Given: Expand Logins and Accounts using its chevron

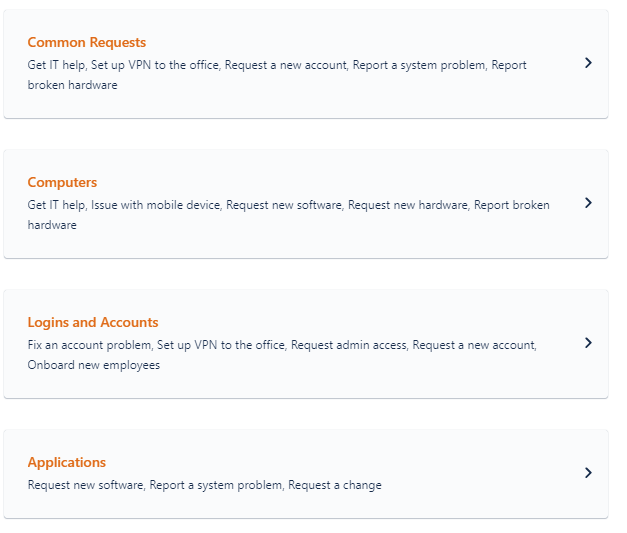Looking at the screenshot, I should coord(588,343).
